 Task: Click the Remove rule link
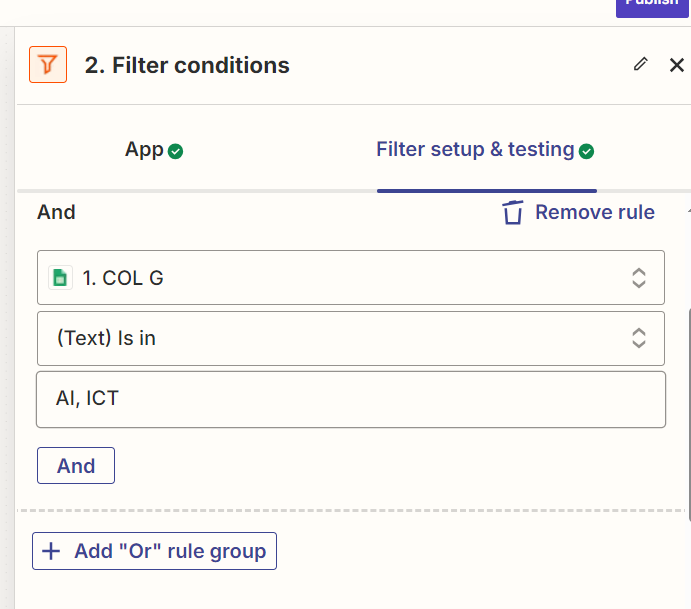[594, 212]
